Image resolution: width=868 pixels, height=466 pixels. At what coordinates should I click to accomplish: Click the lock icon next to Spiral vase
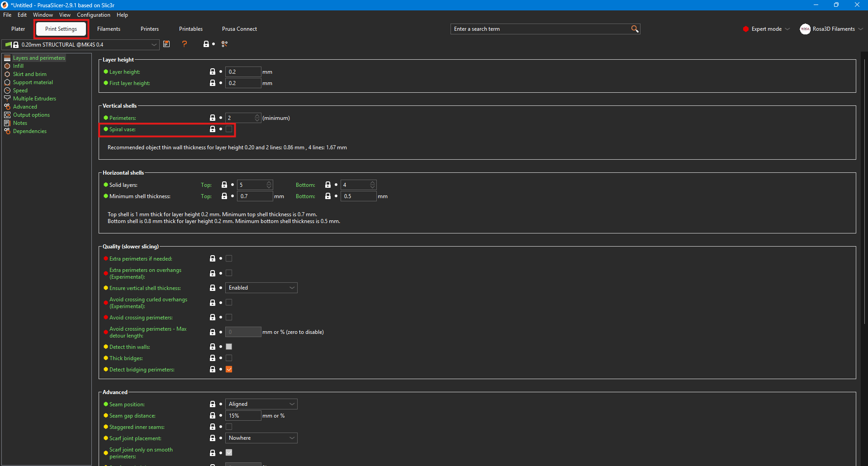point(213,129)
